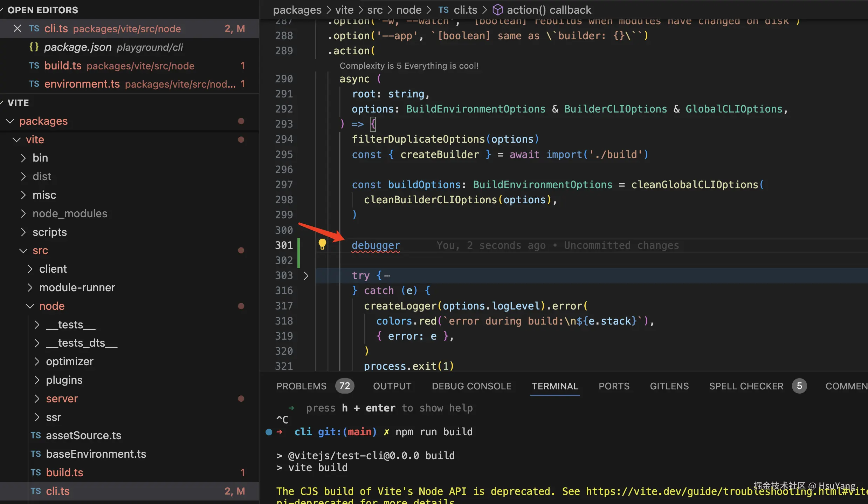This screenshot has height=504, width=868.
Task: Click the modified dot indicator beside server folder
Action: pos(241,399)
